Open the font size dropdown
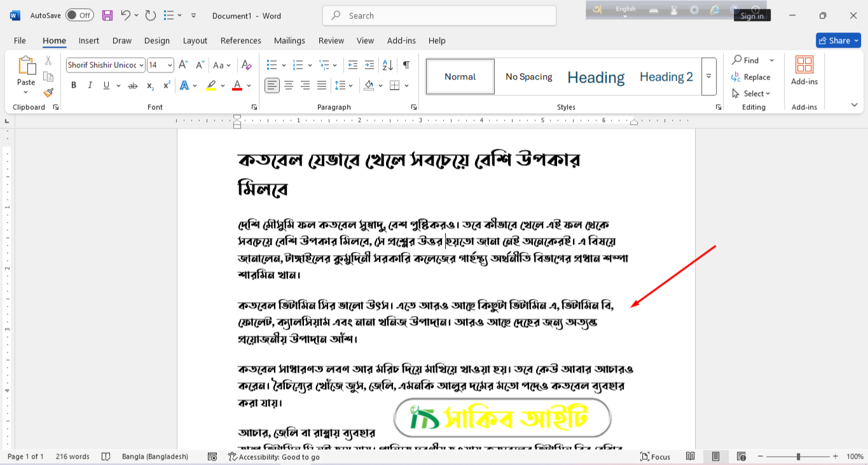Viewport: 868px width, 465px height. point(170,65)
